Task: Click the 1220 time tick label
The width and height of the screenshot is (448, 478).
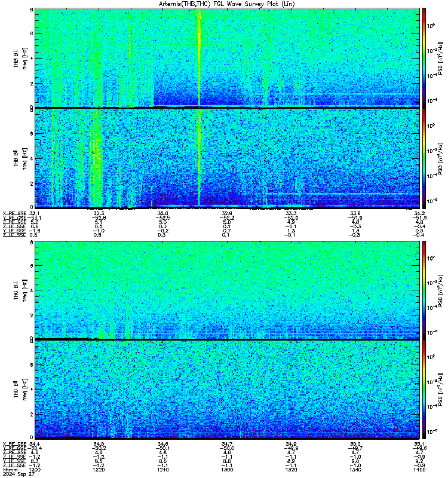Action: point(99,470)
